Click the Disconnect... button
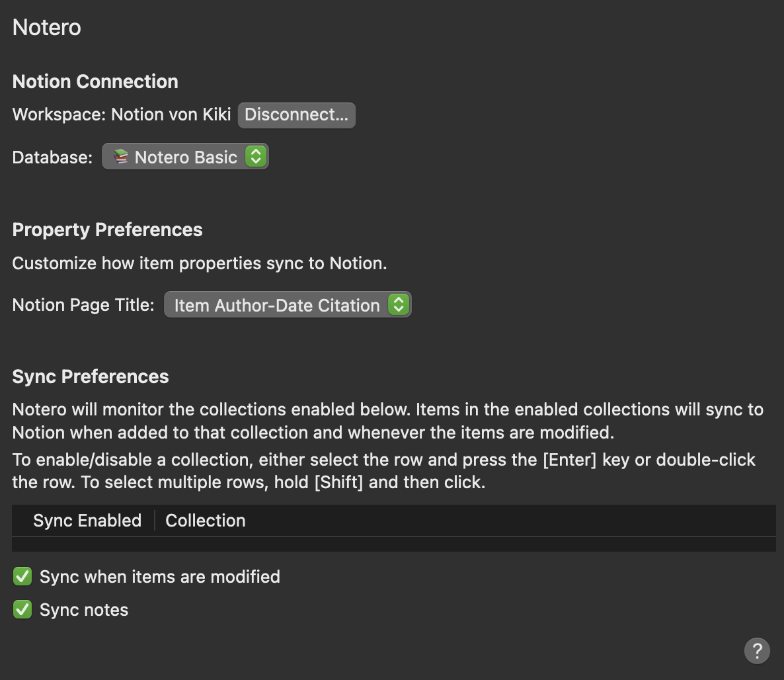The image size is (784, 680). [297, 115]
